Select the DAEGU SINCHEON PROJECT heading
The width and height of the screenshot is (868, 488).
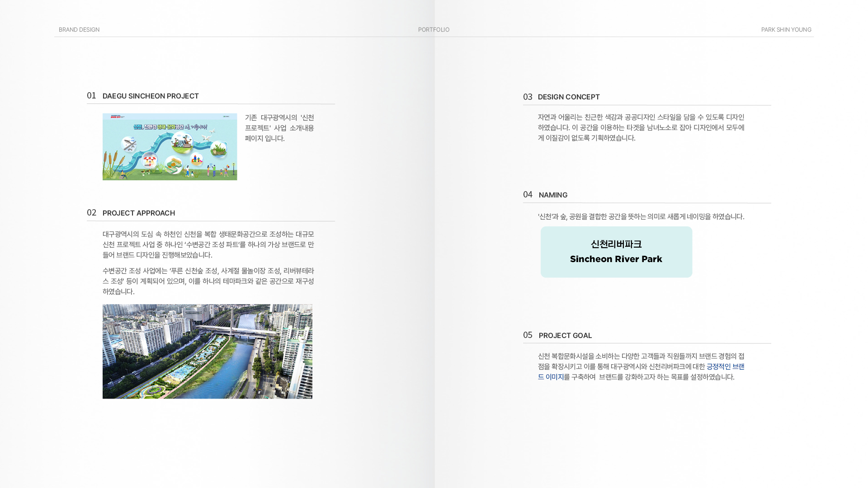151,96
